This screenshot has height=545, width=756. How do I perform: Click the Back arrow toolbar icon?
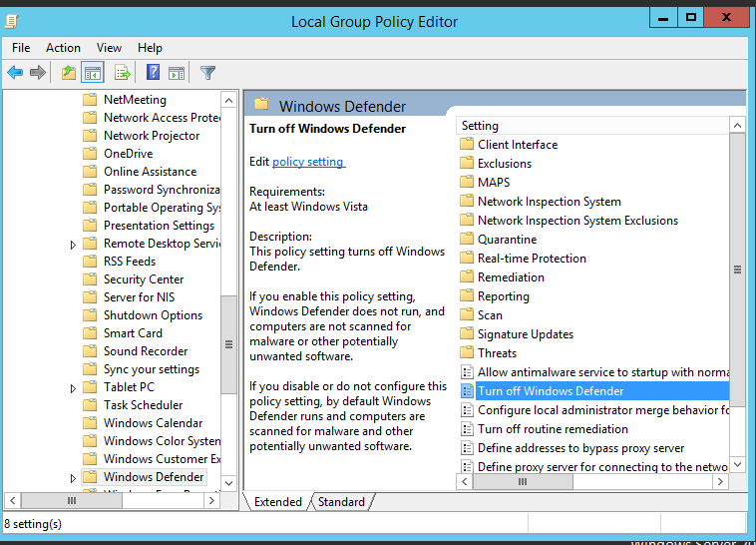(x=15, y=73)
